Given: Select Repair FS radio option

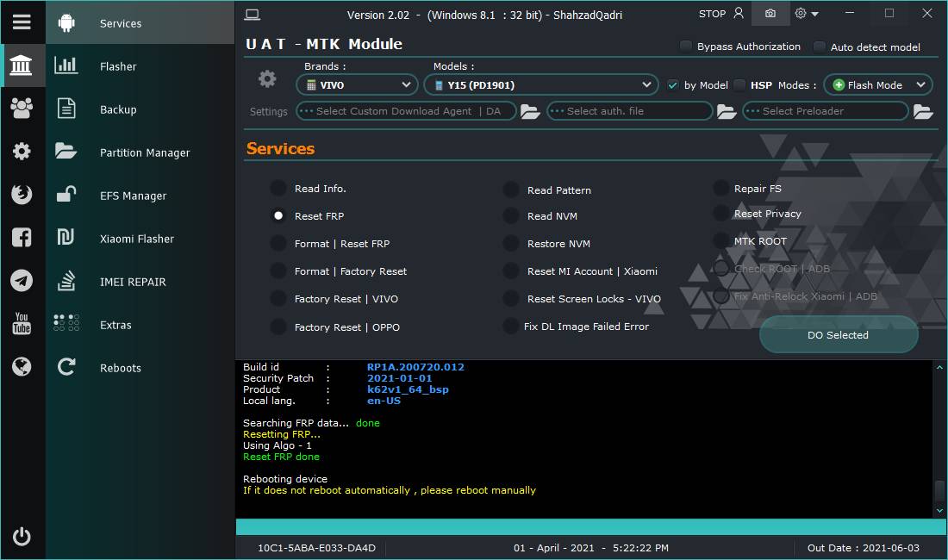Looking at the screenshot, I should coord(720,188).
